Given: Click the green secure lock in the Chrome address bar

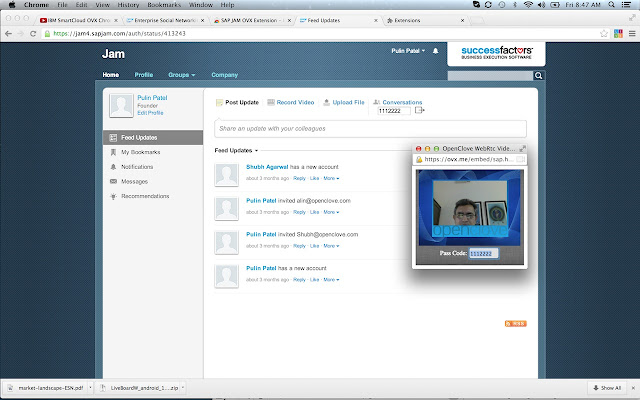Looking at the screenshot, I should click(47, 33).
